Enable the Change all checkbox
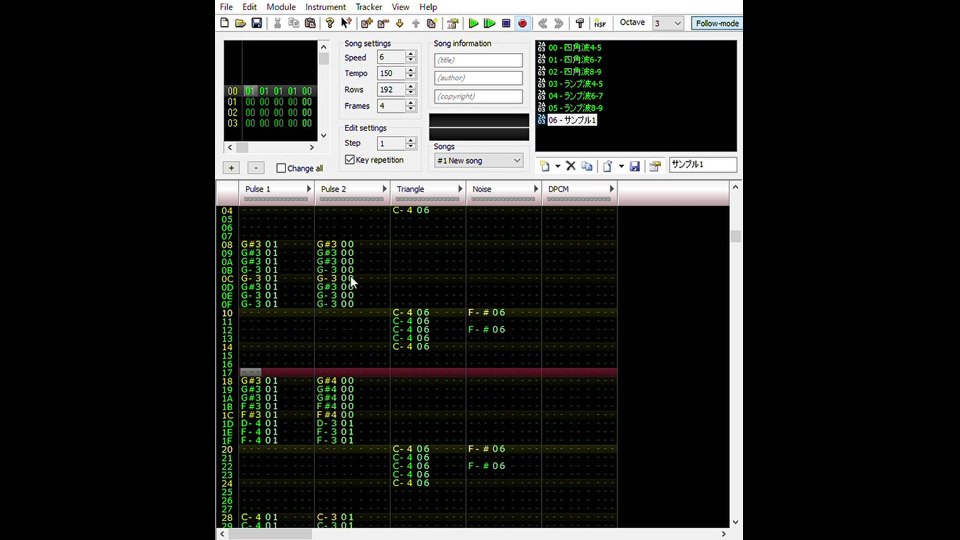The height and width of the screenshot is (540, 960). click(x=281, y=168)
